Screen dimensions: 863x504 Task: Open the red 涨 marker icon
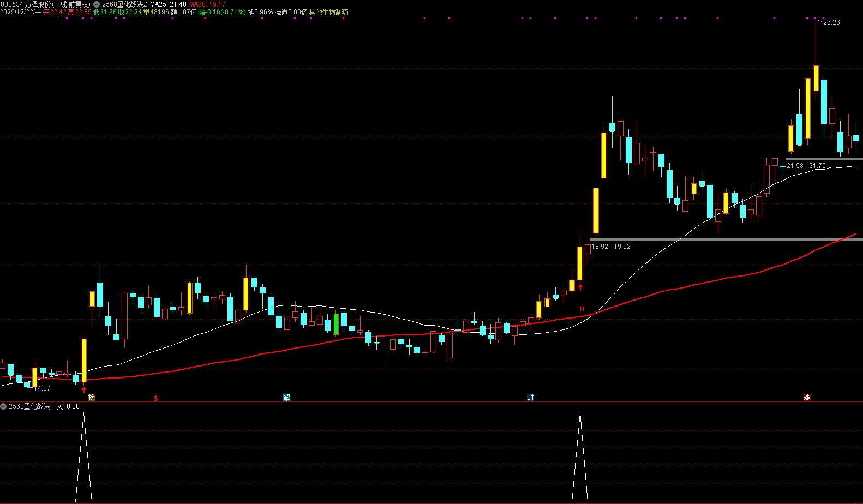point(807,398)
